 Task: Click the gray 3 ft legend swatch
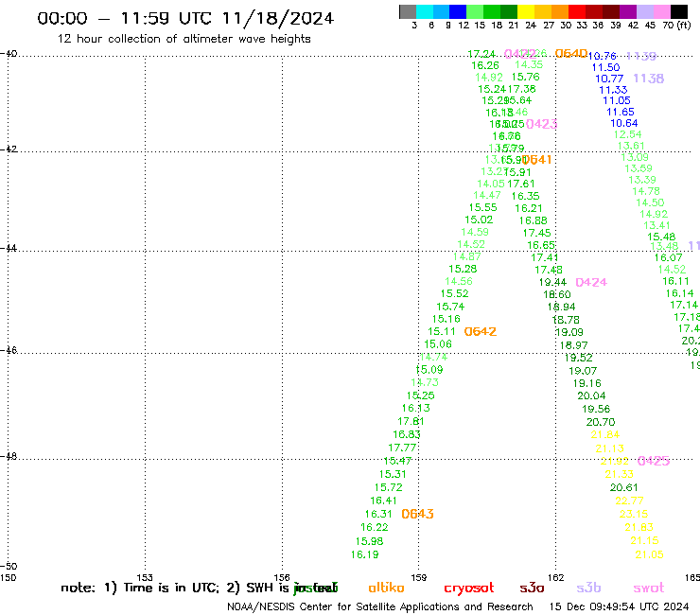tap(408, 11)
